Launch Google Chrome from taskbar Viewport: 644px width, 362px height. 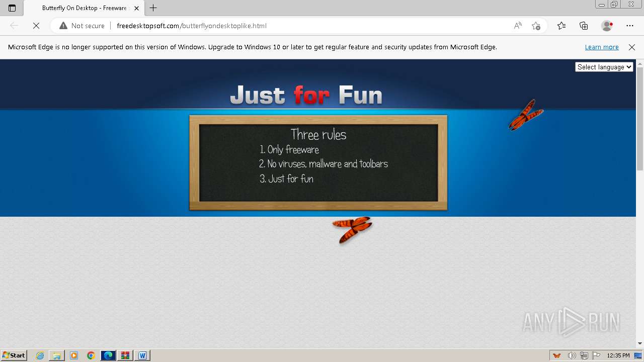click(x=91, y=355)
